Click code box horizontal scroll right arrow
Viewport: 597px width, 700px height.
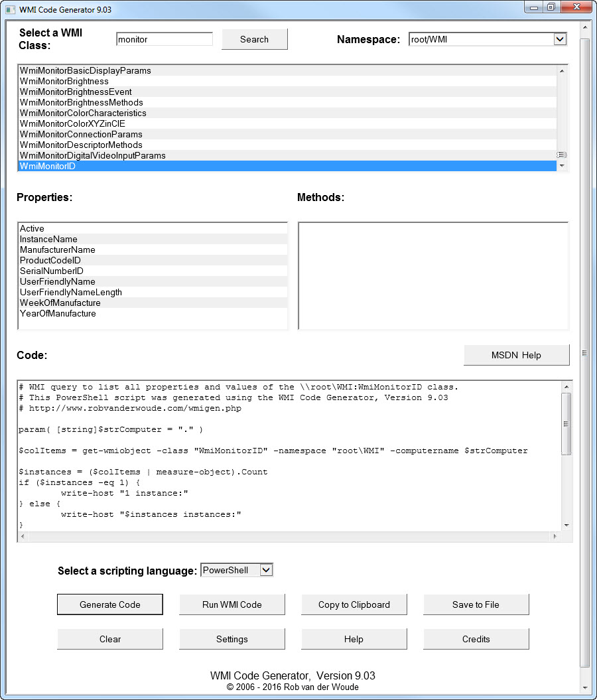pos(555,536)
